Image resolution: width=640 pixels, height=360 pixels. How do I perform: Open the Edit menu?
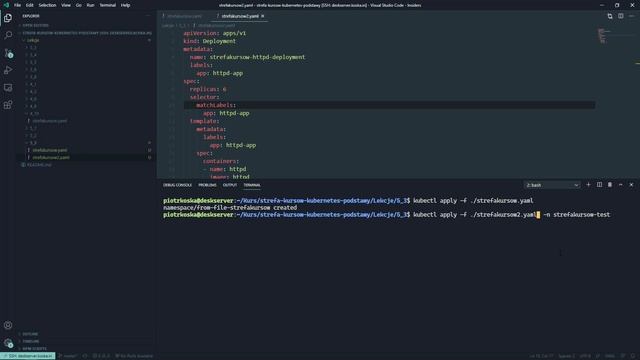(x=30, y=5)
